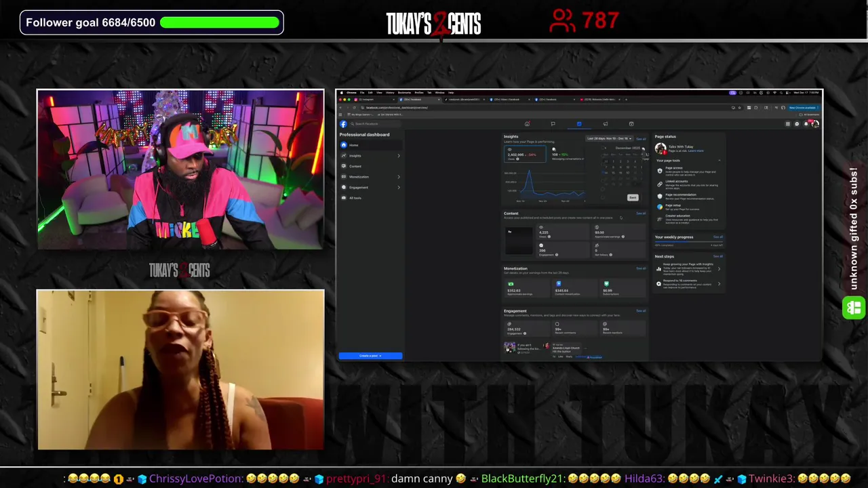This screenshot has width=868, height=488.
Task: Click the green gift icon on overlay
Action: (x=853, y=308)
